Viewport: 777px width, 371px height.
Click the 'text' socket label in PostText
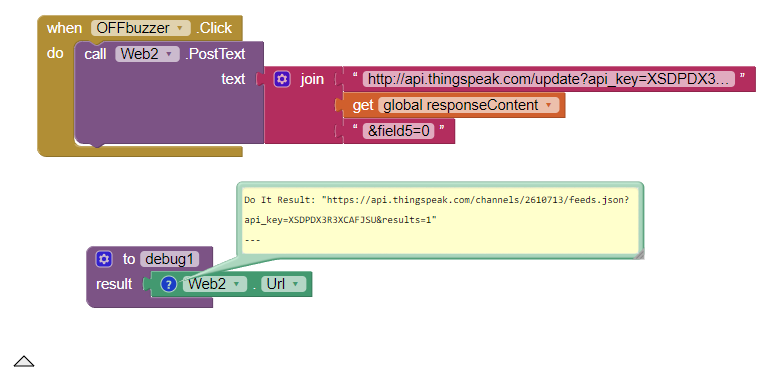click(x=233, y=79)
